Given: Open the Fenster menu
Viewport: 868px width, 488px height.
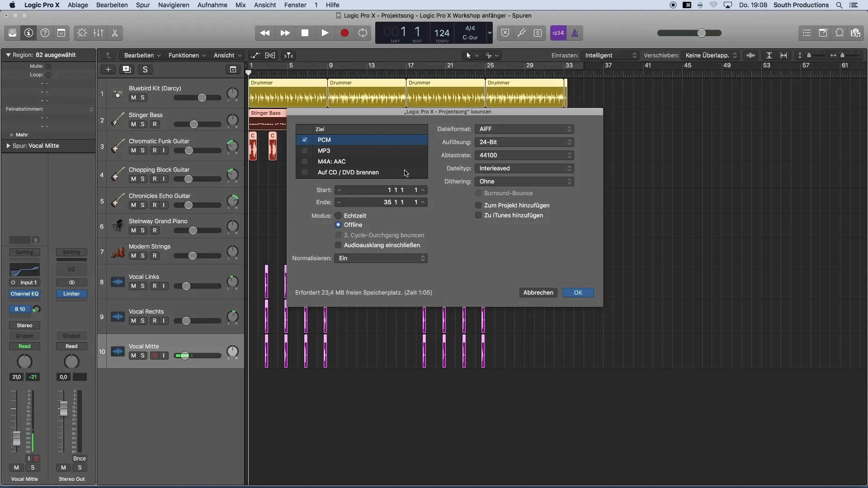Looking at the screenshot, I should [295, 5].
